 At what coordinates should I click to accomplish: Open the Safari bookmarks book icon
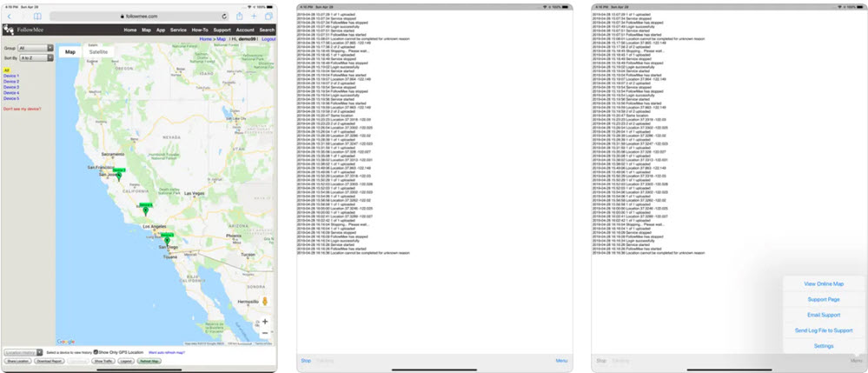[36, 17]
